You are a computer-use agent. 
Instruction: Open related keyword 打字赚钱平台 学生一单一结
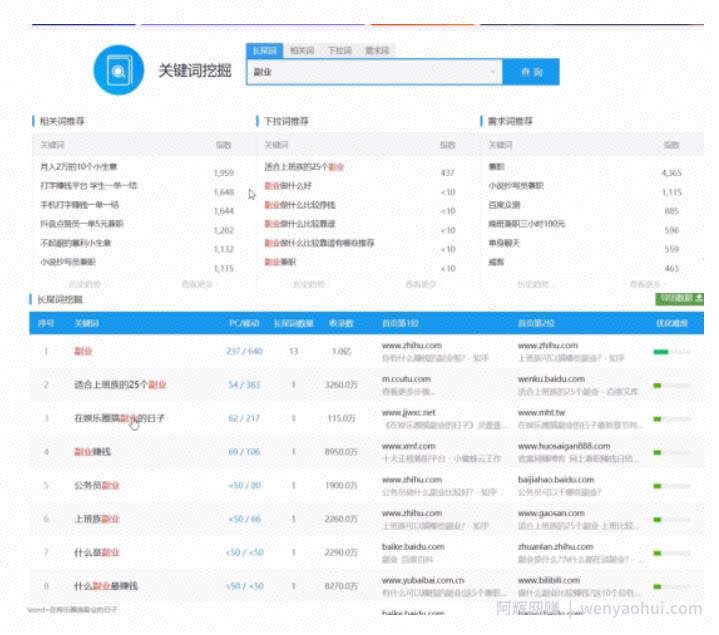pyautogui.click(x=88, y=186)
